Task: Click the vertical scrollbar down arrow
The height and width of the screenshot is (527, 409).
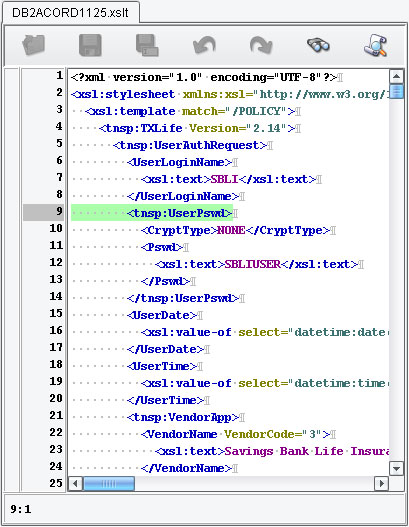Action: point(397,468)
